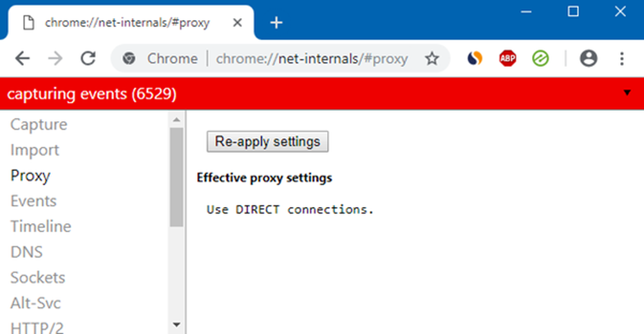The width and height of the screenshot is (644, 334).
Task: Click the sidebar scroll up arrow
Action: coord(176,119)
